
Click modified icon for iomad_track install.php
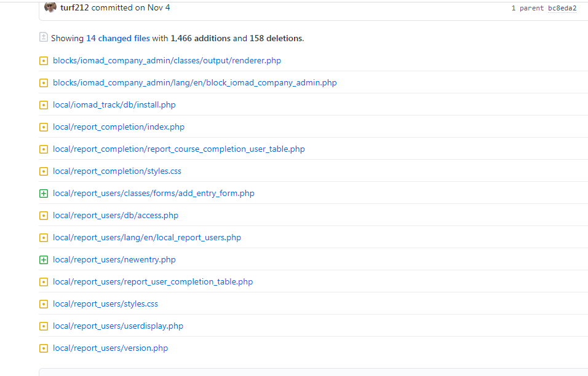pos(44,105)
